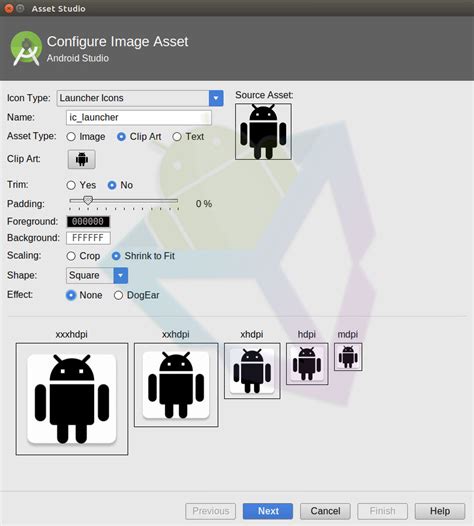474x526 pixels.
Task: Open the Clip Art android icon chooser
Action: [x=82, y=159]
